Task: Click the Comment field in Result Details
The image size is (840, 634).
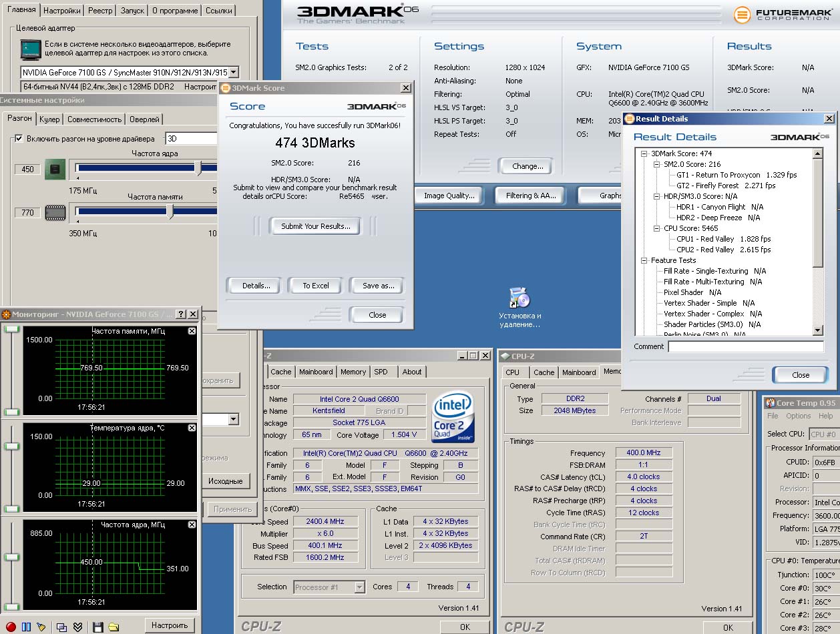Action: (746, 346)
